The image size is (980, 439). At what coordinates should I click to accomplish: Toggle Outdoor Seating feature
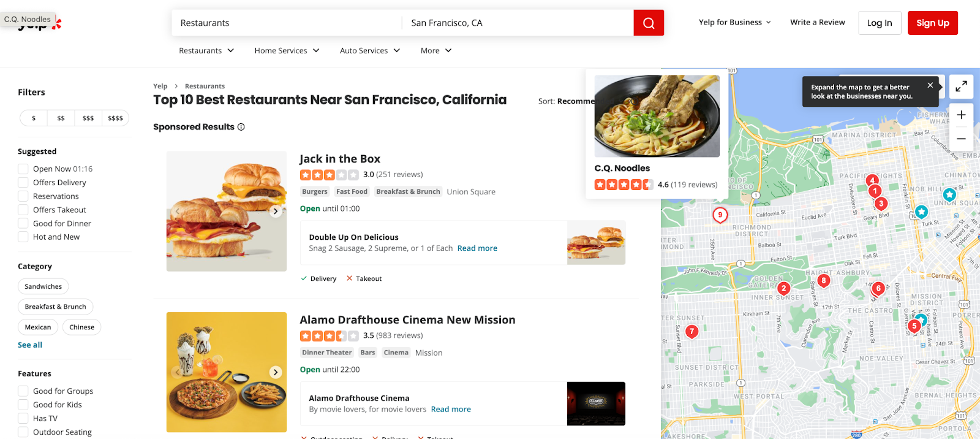coord(23,432)
